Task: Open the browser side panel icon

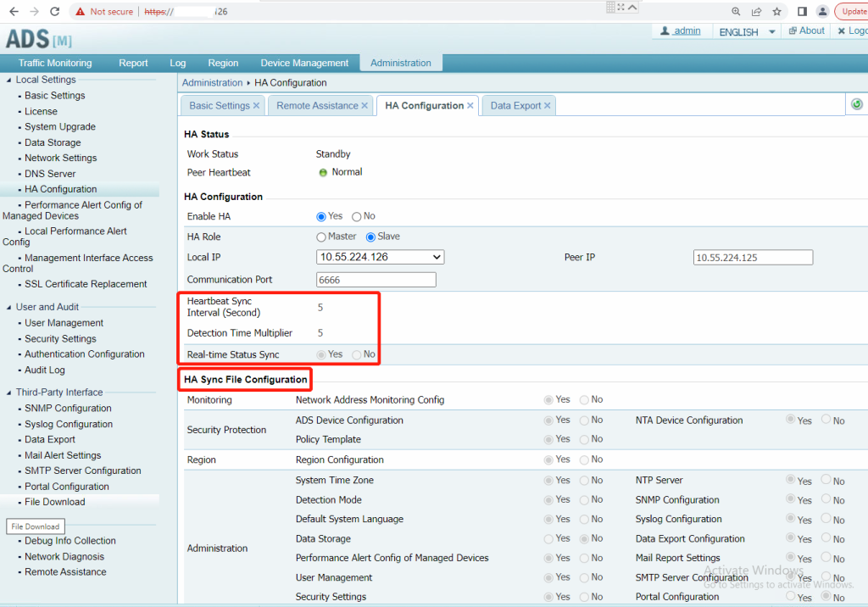Action: coord(802,12)
